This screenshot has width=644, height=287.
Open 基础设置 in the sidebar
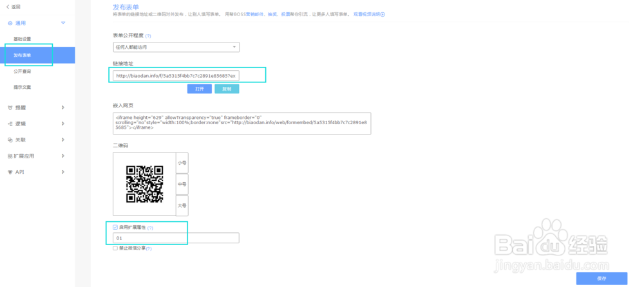(22, 39)
